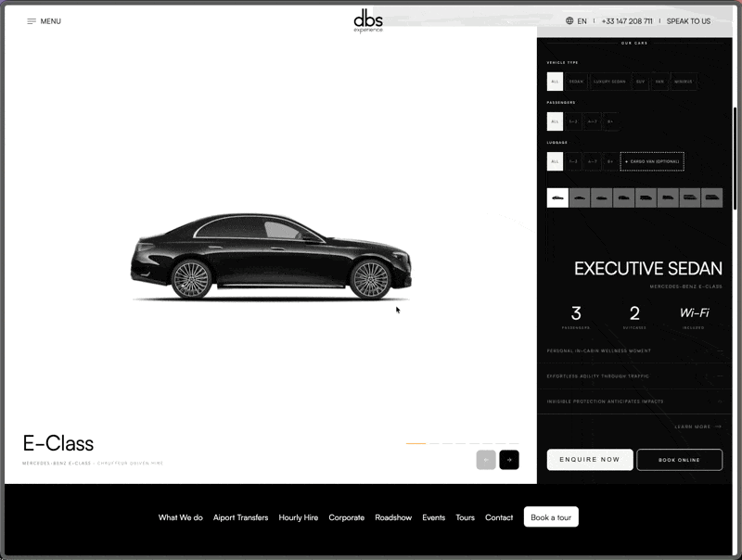Click the Book a tour button
Viewport: 742px width, 560px height.
[551, 517]
